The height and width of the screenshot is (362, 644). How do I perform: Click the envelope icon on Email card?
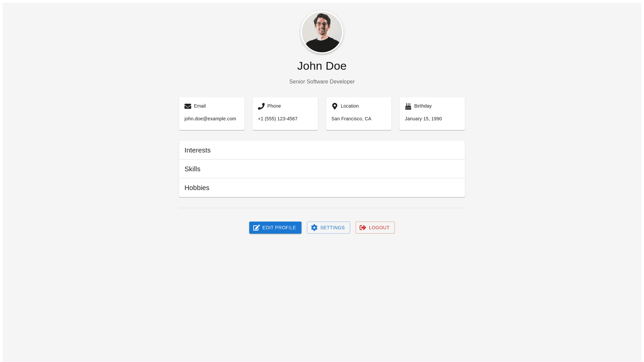[x=188, y=106]
